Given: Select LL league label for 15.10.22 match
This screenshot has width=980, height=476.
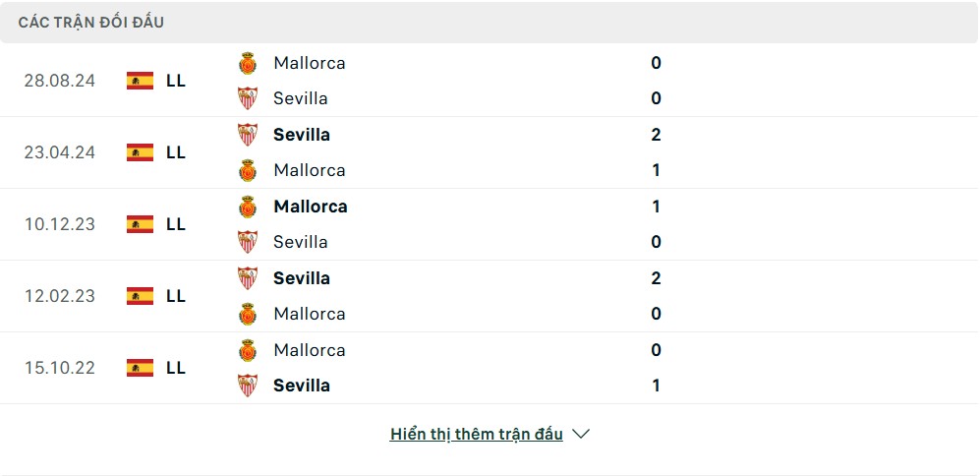Looking at the screenshot, I should point(176,368).
